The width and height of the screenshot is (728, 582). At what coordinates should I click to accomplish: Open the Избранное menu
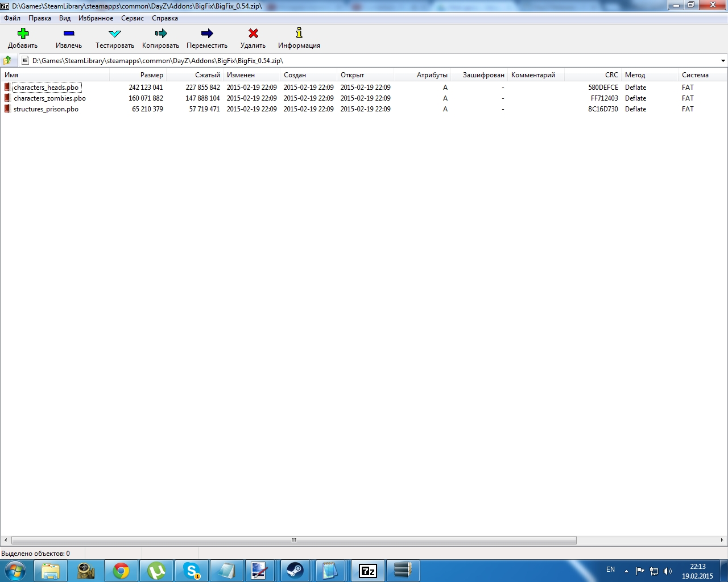click(x=96, y=18)
